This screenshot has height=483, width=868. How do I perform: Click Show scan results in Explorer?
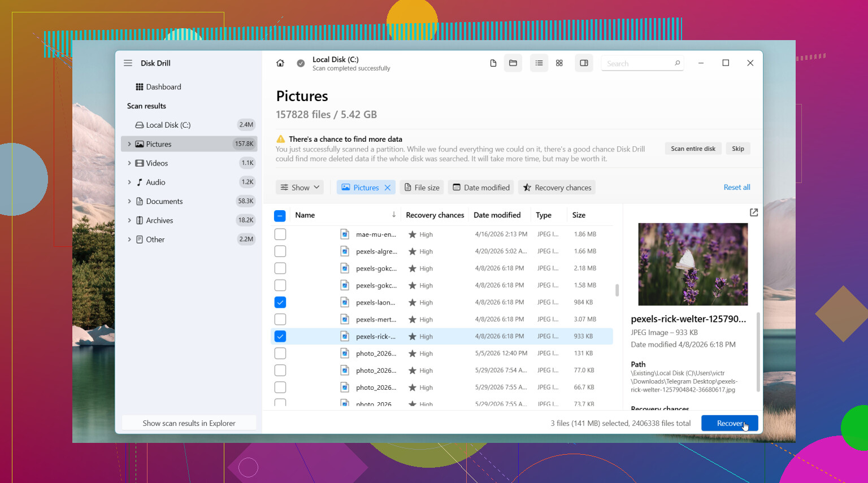tap(189, 423)
